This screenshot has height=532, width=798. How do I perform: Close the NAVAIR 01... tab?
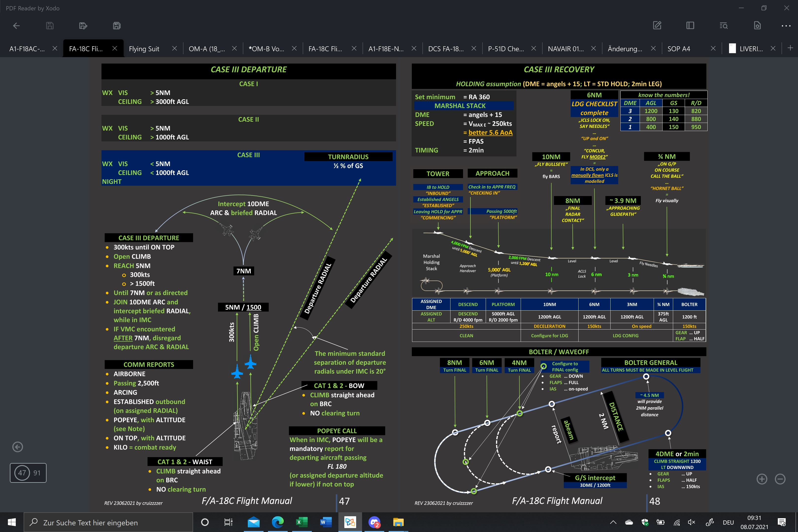point(593,48)
